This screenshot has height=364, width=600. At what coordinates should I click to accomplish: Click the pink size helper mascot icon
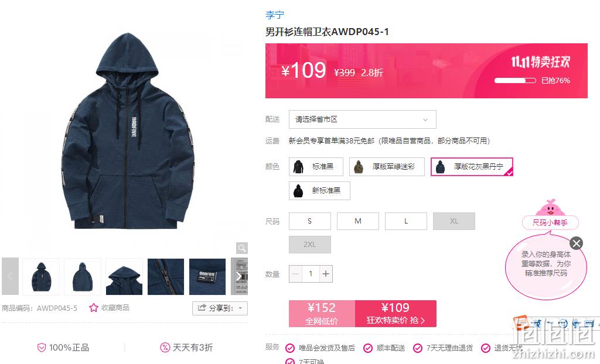coord(550,208)
